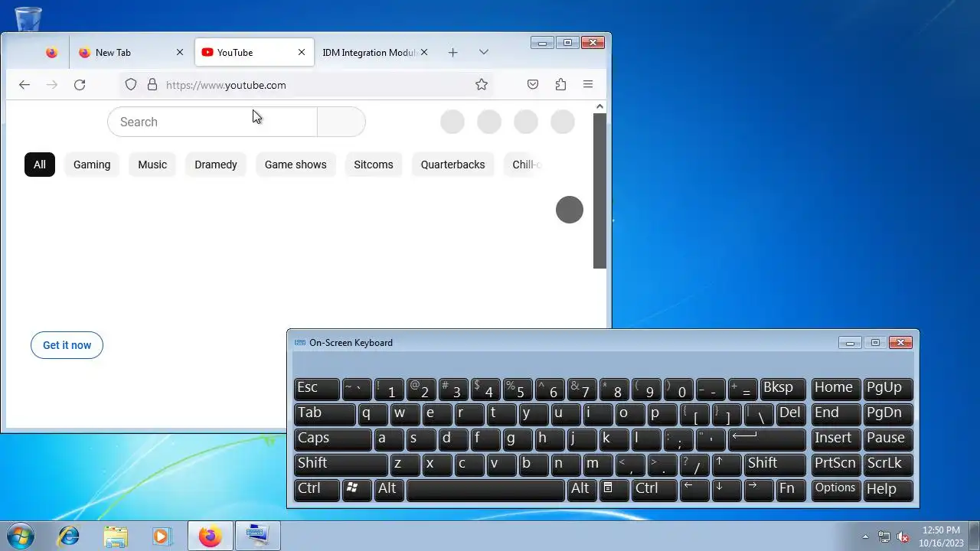Toggle Caps key on On-Screen Keyboard
The height and width of the screenshot is (551, 980).
point(333,439)
